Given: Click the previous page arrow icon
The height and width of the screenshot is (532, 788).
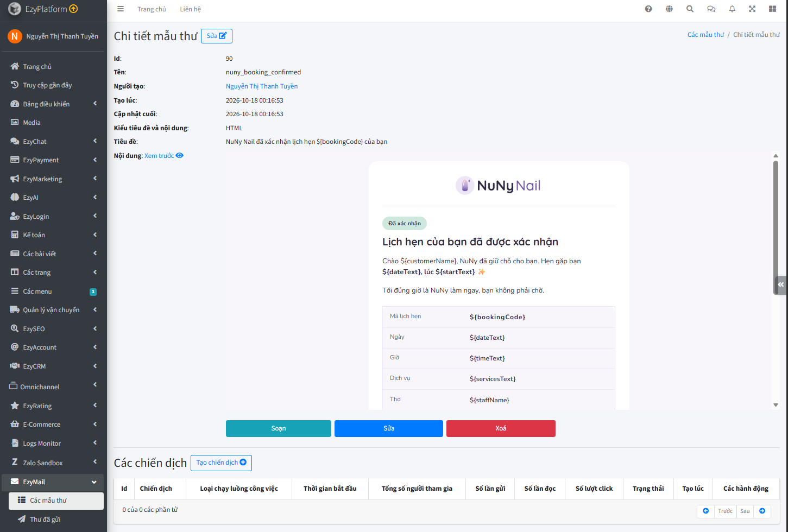Looking at the screenshot, I should [705, 511].
